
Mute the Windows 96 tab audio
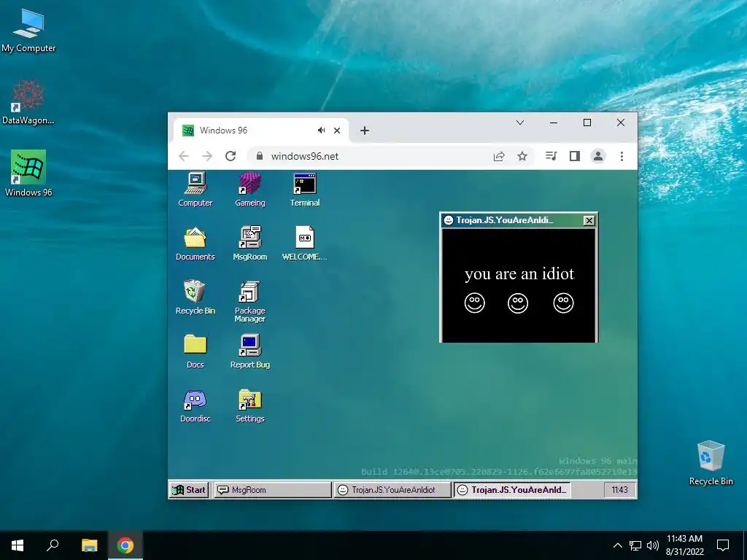(322, 131)
